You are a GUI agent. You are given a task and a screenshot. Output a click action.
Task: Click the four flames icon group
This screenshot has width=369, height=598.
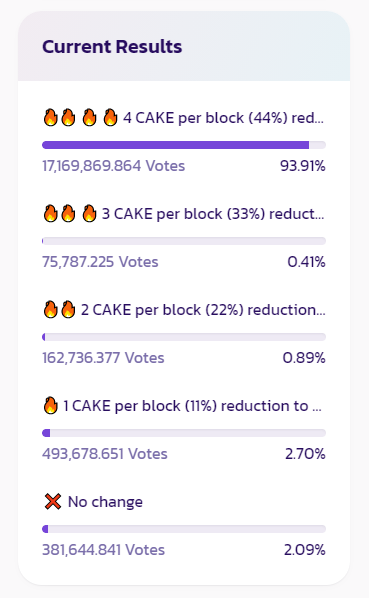point(80,117)
